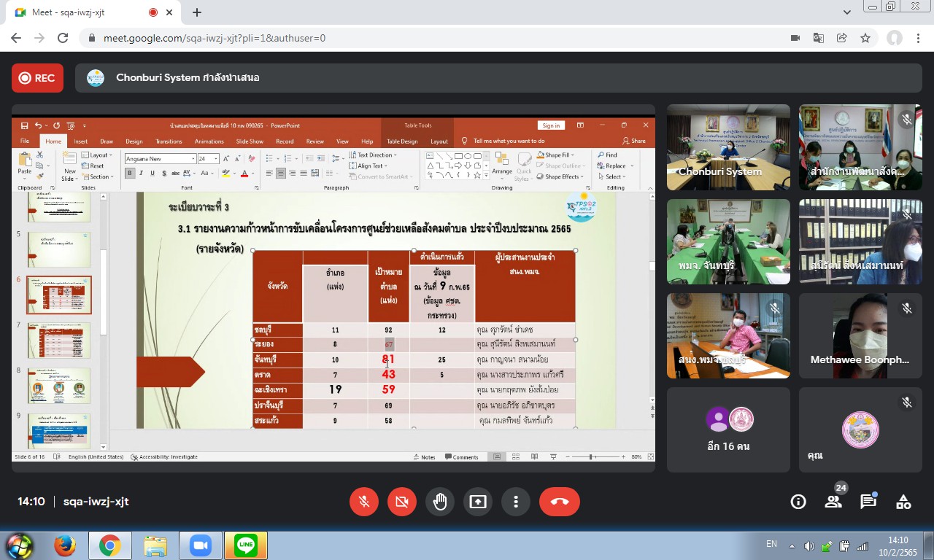Viewport: 934px width, 560px height.
Task: Open a new browser tab
Action: click(x=197, y=12)
